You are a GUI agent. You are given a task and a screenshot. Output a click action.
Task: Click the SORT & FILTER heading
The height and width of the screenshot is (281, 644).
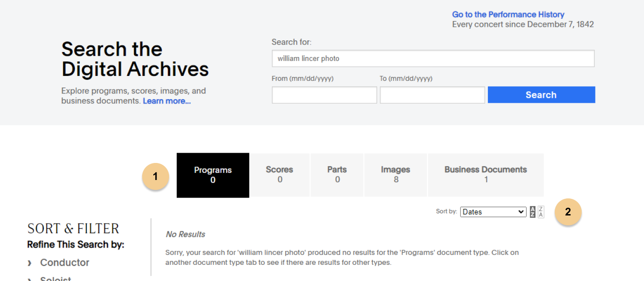pyautogui.click(x=73, y=228)
